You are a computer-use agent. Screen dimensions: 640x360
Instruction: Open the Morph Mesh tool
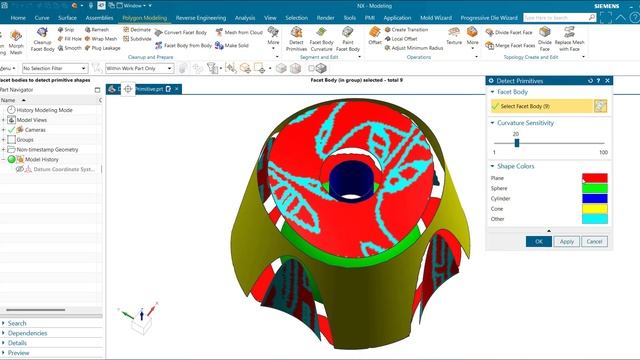tap(16, 42)
